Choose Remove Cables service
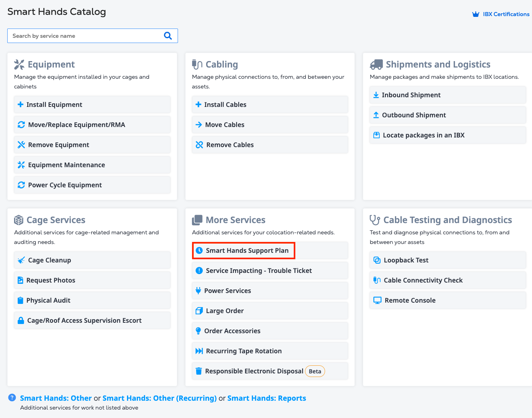The image size is (532, 418). point(270,145)
